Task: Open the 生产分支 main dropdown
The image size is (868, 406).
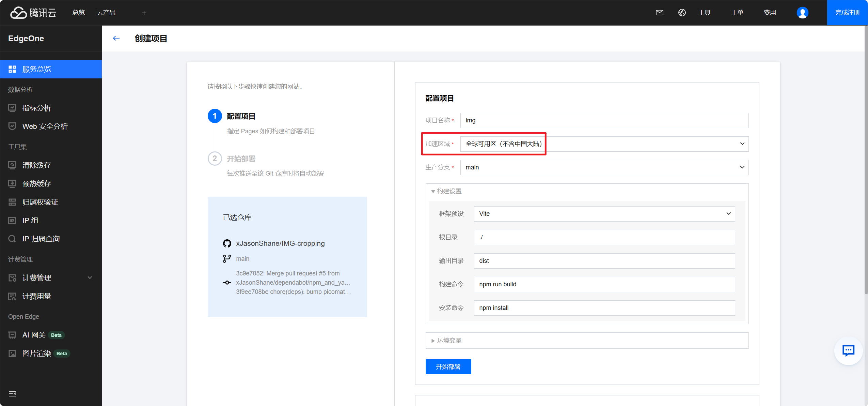Action: (604, 167)
